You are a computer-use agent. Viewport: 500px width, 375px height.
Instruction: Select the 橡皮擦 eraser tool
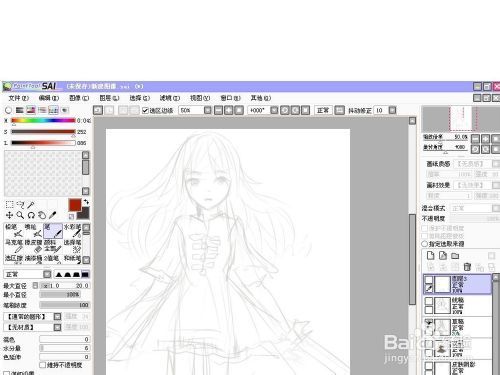[33, 246]
